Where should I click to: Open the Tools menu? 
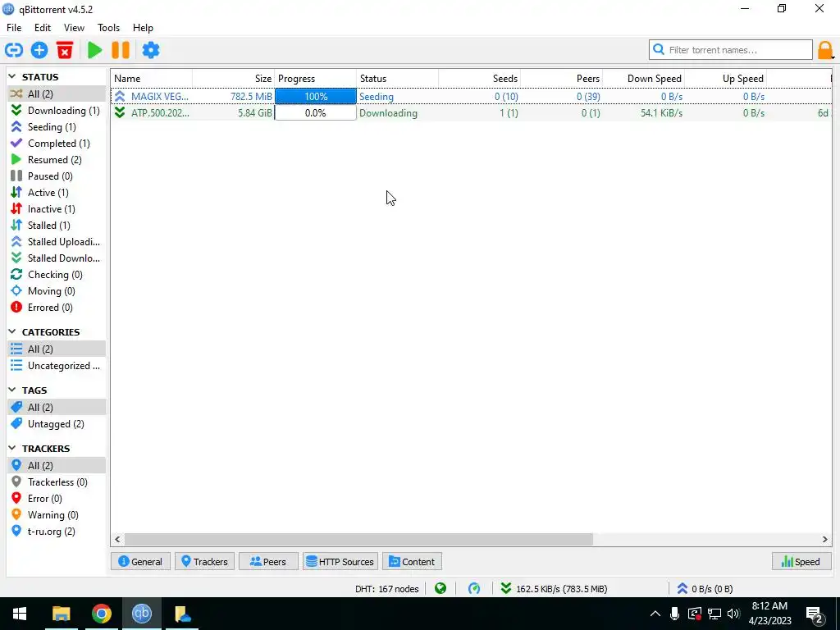point(108,28)
